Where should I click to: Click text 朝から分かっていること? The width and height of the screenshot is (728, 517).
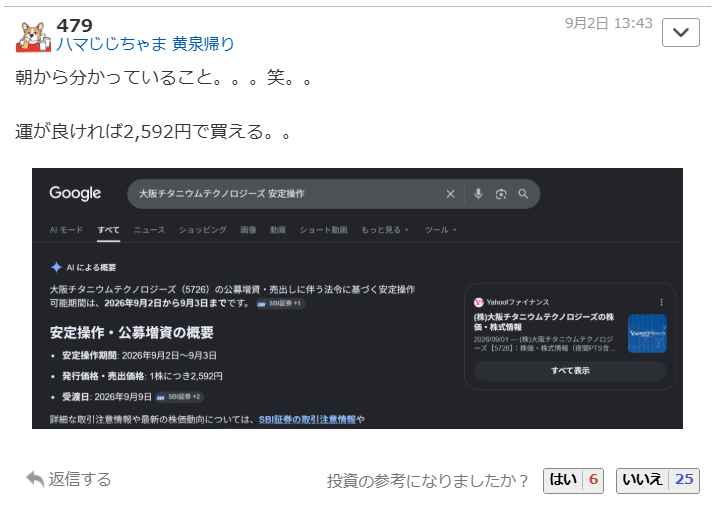click(114, 77)
